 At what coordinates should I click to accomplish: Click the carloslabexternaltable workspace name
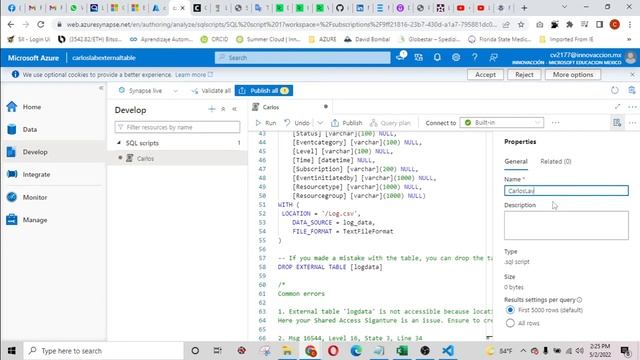pos(104,58)
